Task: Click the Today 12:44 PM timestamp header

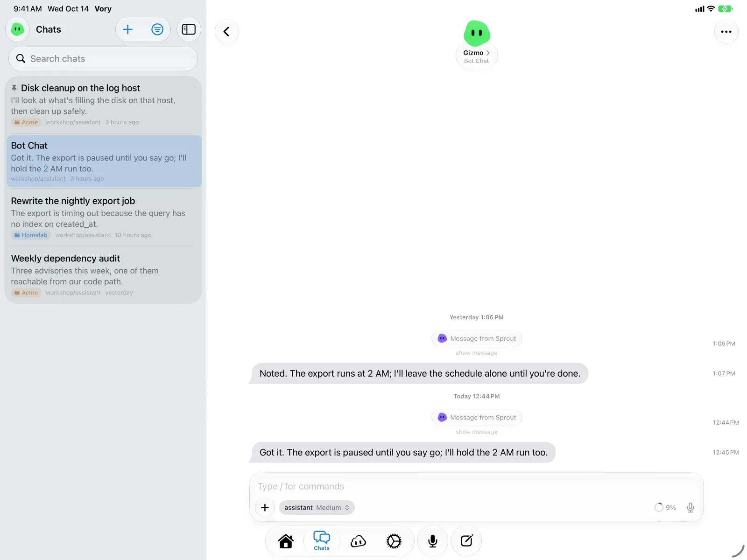Action: (477, 396)
